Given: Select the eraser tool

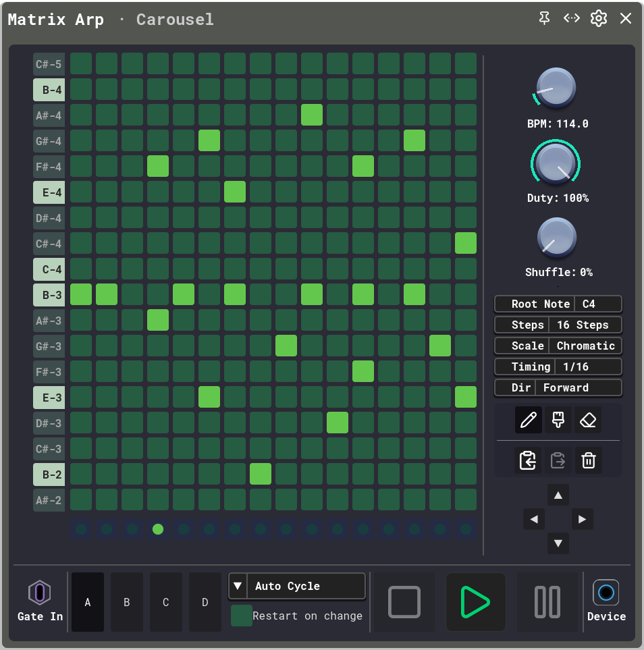Looking at the screenshot, I should [x=588, y=420].
